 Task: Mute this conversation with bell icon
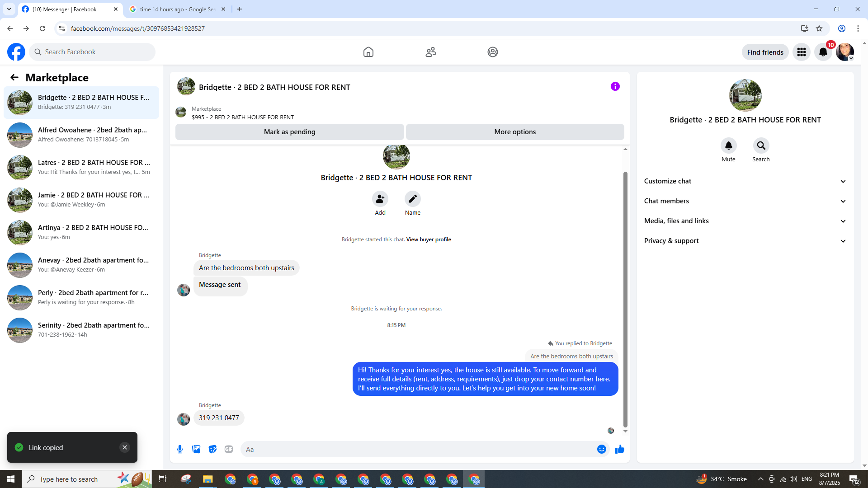729,145
